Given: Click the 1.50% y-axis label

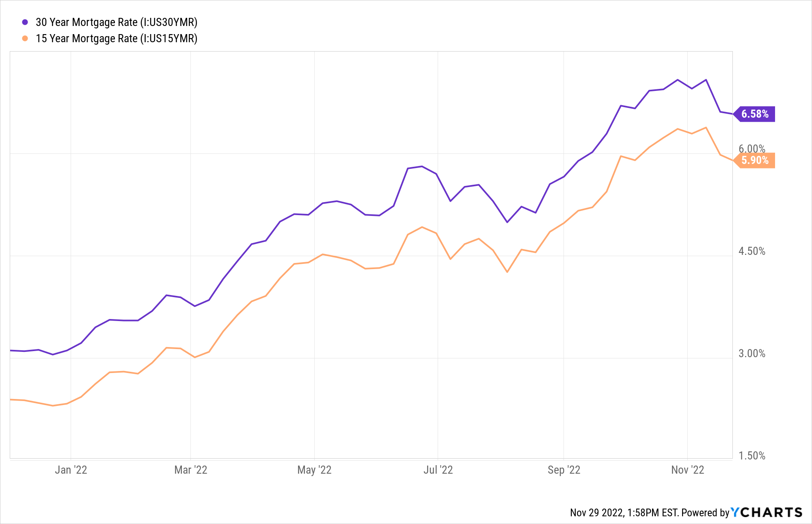Looking at the screenshot, I should 752,456.
